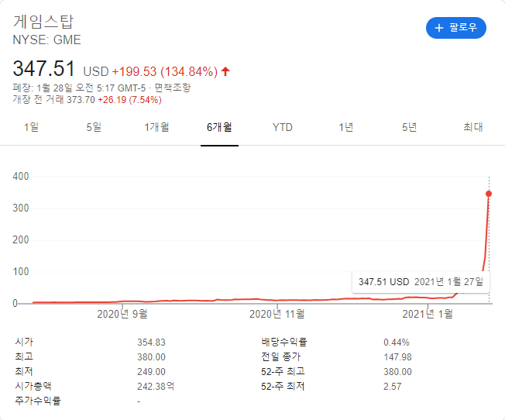Click the 52-주 최저 row label
505x420 pixels.
click(283, 386)
